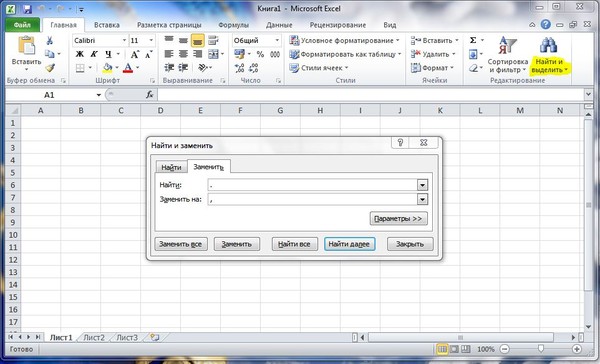Click the cell borders icon
600x364 pixels.
pyautogui.click(x=80, y=68)
